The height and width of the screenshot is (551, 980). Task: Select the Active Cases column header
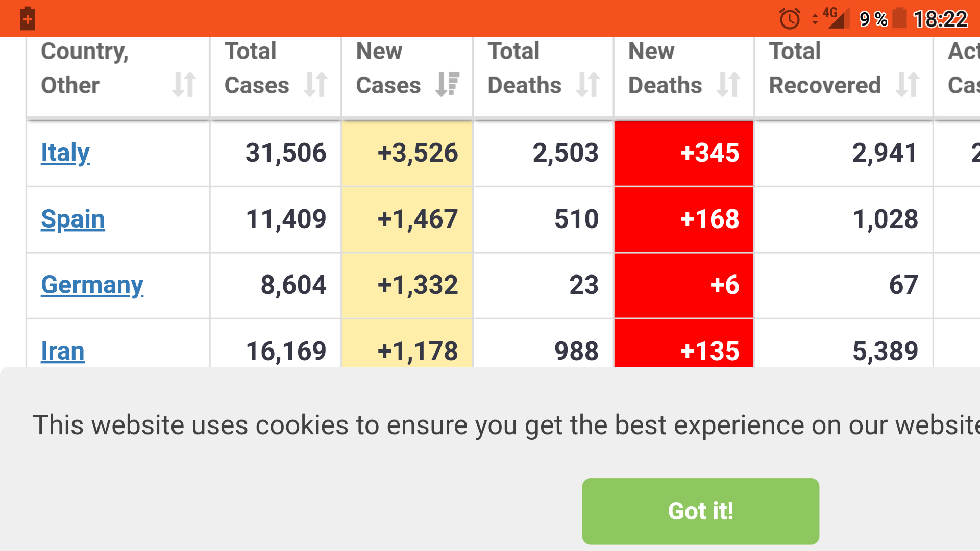pyautogui.click(x=957, y=77)
